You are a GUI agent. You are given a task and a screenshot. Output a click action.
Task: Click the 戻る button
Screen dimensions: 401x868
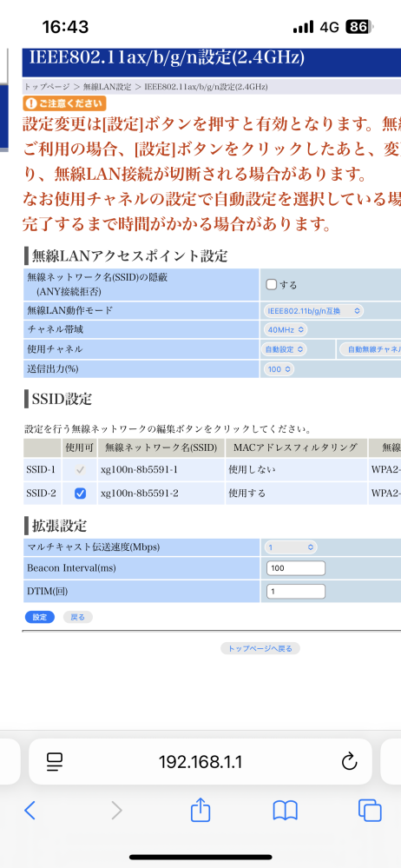point(78,617)
